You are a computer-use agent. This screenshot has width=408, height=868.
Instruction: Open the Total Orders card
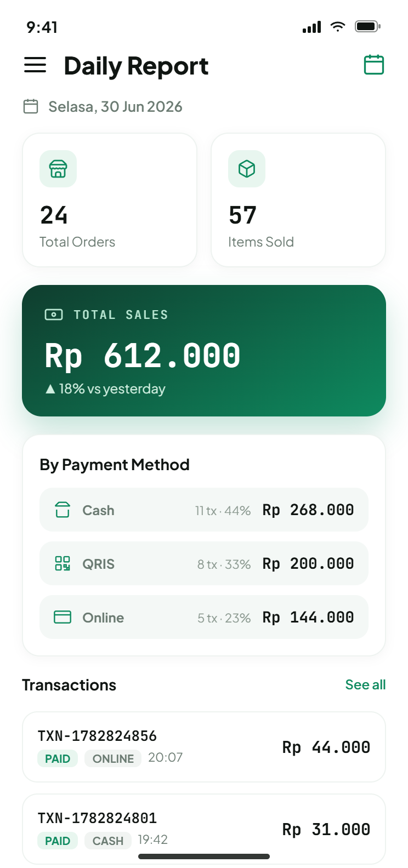110,200
